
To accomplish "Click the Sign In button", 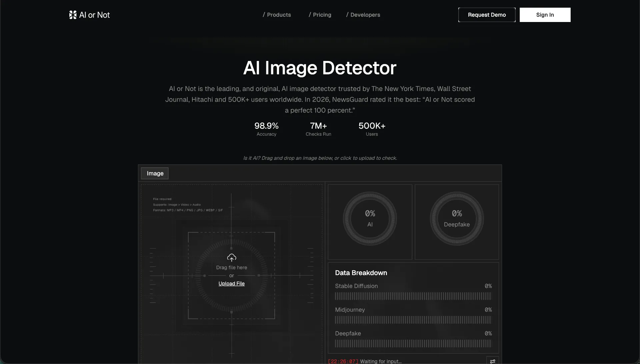I will pos(545,15).
